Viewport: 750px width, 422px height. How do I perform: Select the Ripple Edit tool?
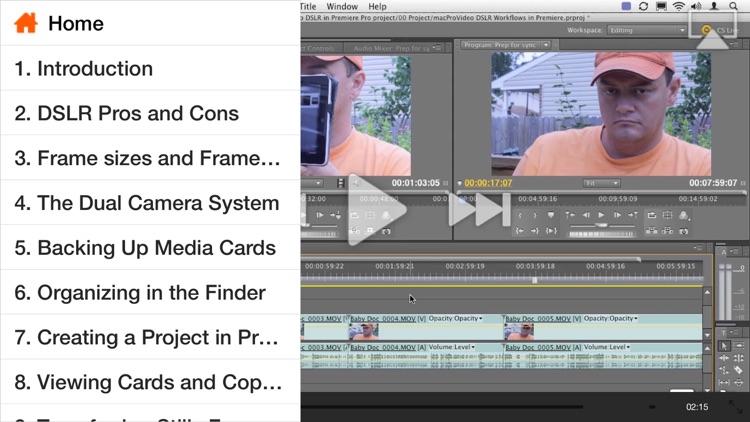pyautogui.click(x=724, y=358)
